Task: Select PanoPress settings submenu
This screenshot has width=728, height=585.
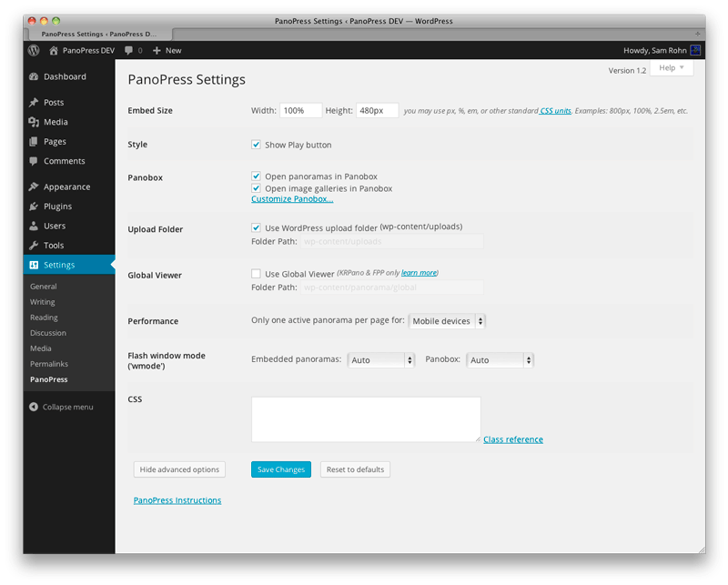Action: click(49, 379)
